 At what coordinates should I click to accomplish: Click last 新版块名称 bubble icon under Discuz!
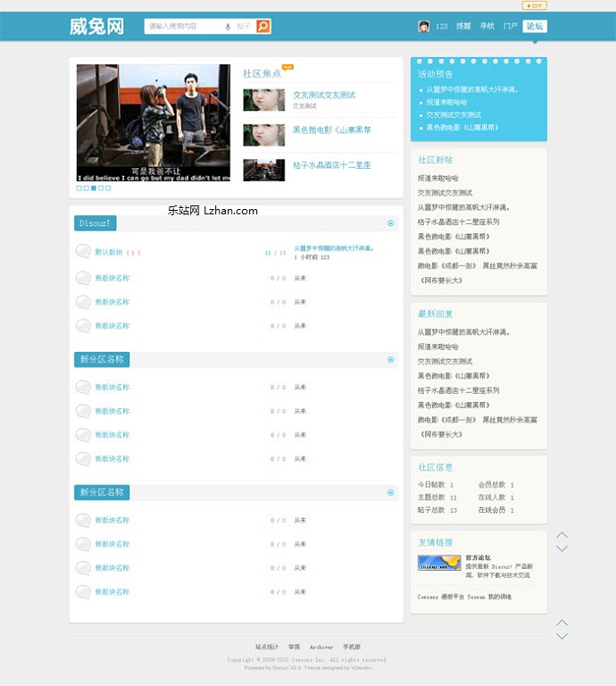point(83,325)
